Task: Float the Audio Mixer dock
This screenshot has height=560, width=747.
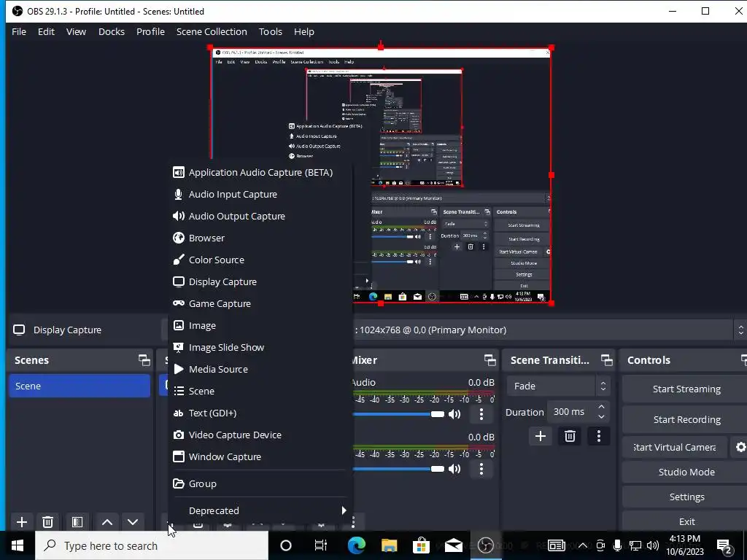Action: pos(489,360)
